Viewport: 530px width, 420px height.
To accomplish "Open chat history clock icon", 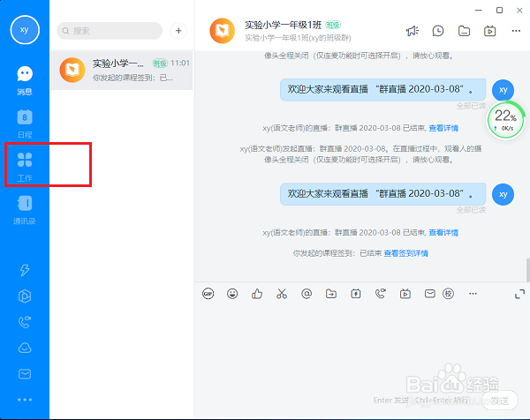I will coord(438,31).
